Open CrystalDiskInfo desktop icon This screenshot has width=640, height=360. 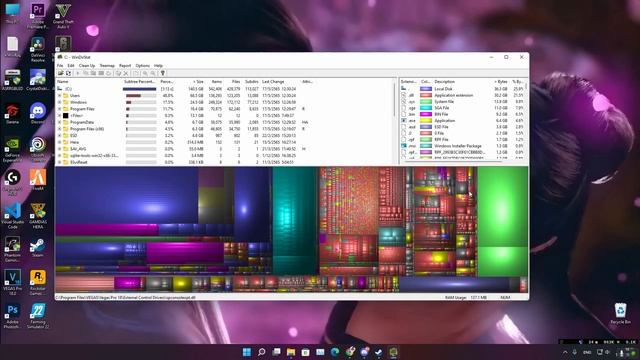click(38, 80)
